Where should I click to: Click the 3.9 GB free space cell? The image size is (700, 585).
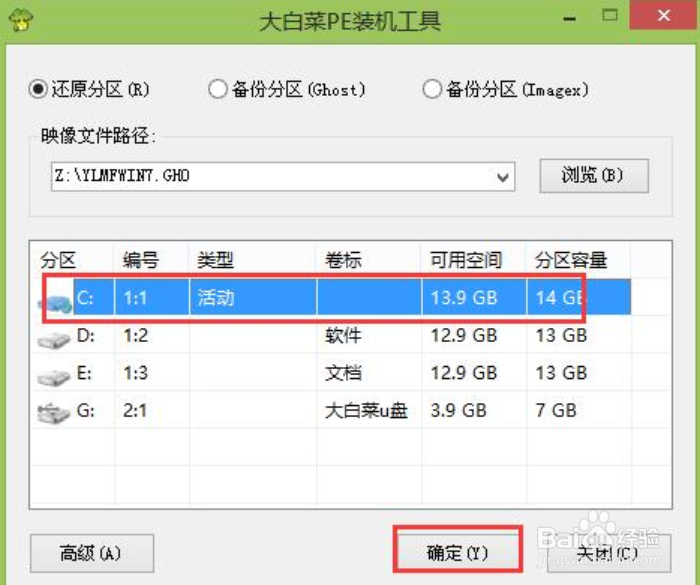pyautogui.click(x=458, y=410)
